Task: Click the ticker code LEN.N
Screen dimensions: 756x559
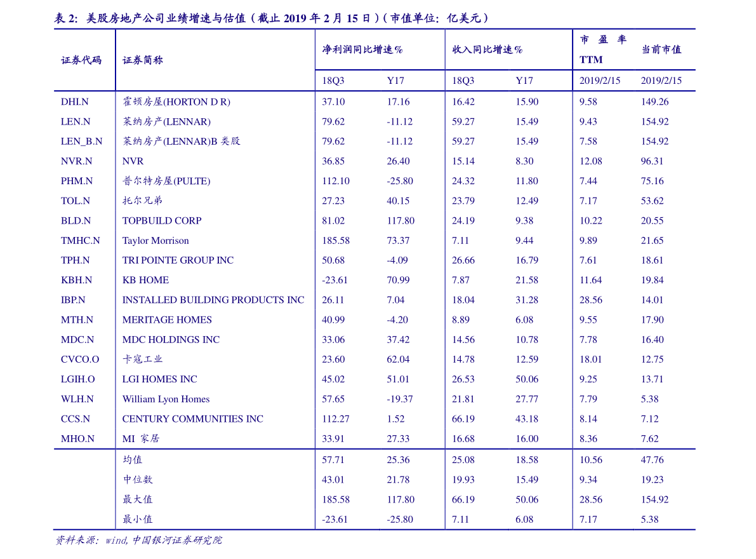Action: (76, 121)
